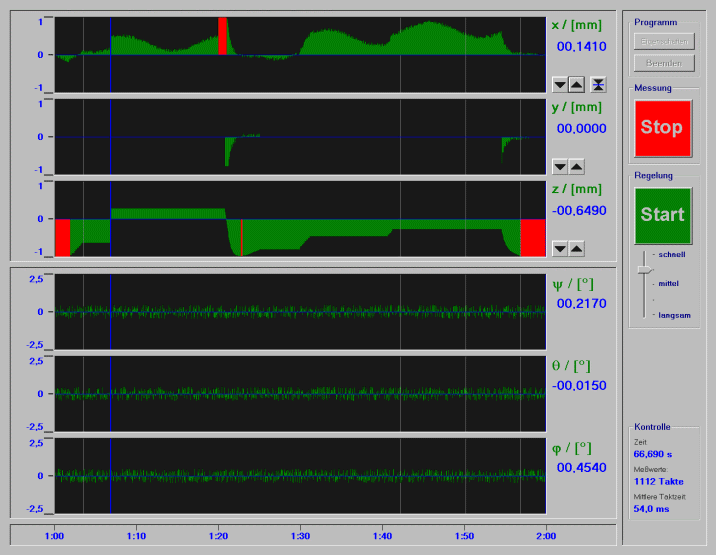The width and height of the screenshot is (716, 555).
Task: Click the down arrow for the y axis
Action: click(x=560, y=167)
